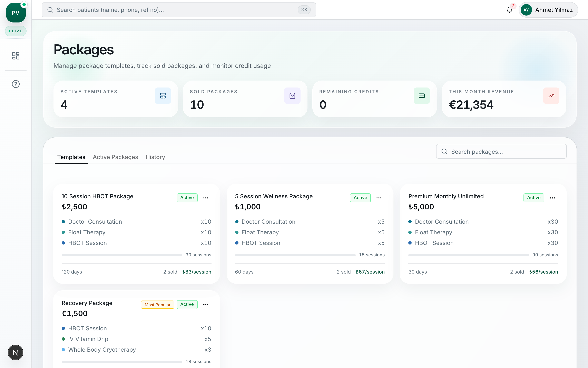
Task: Select the Active Templates stat card
Action: point(116,99)
